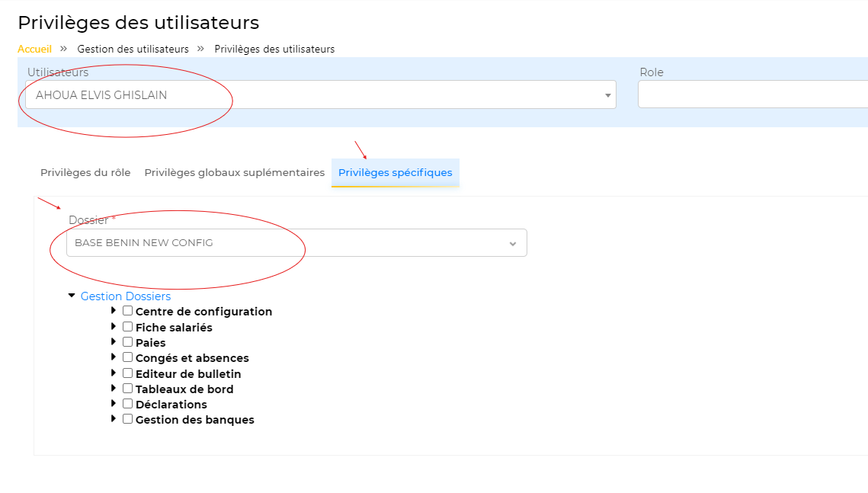The image size is (868, 493).
Task: Expand the Déclarations tree arrow
Action: pos(114,403)
